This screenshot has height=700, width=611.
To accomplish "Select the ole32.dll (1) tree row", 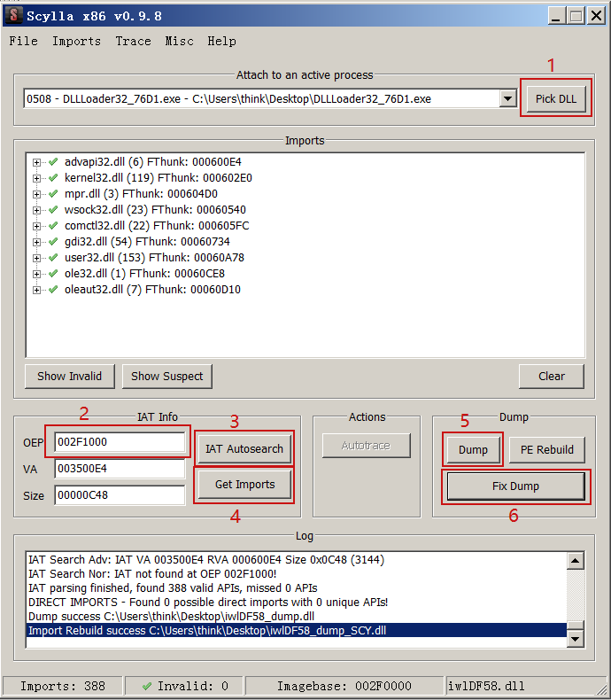I will 144,273.
